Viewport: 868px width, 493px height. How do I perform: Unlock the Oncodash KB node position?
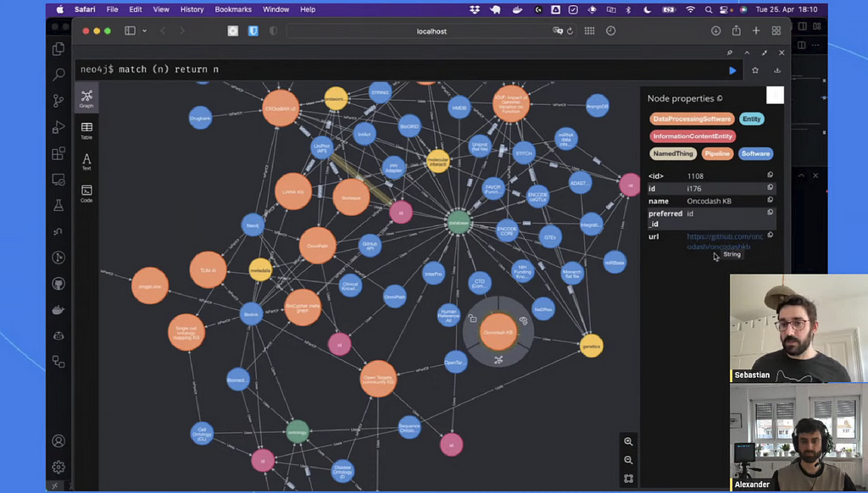[472, 319]
